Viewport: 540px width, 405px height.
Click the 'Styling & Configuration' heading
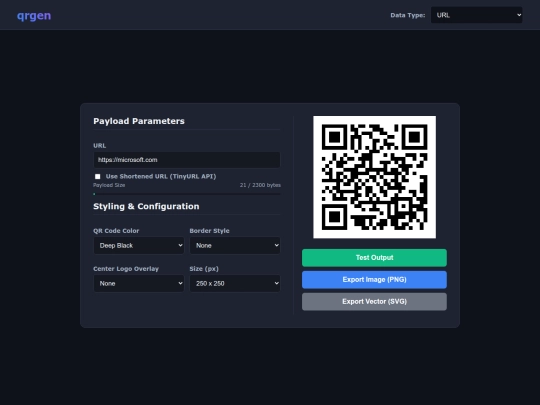[x=146, y=206]
